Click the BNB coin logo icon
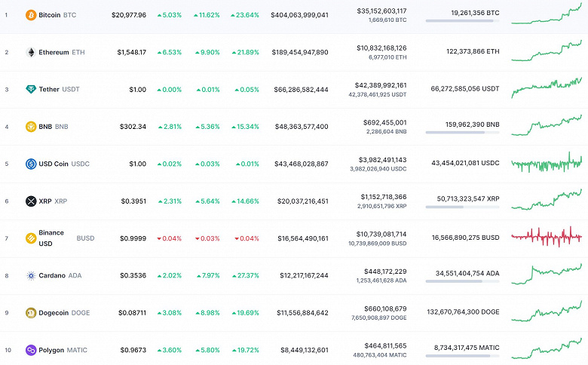 [31, 127]
